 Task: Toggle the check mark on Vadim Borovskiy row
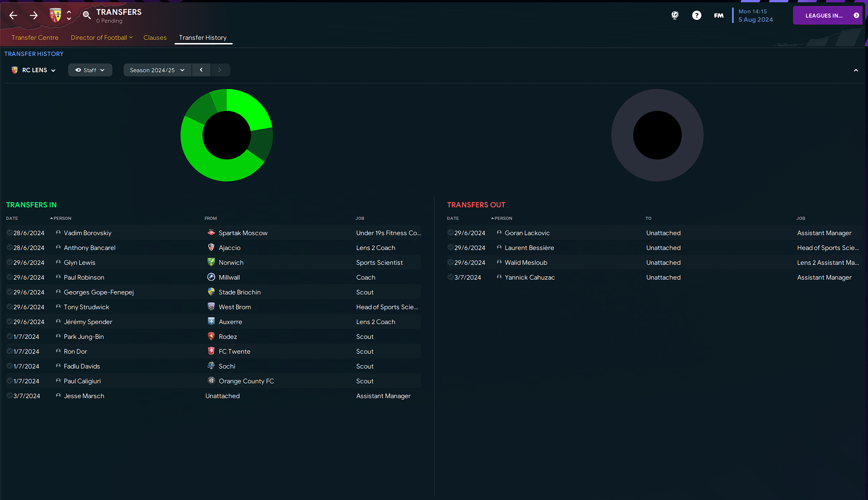tap(9, 233)
